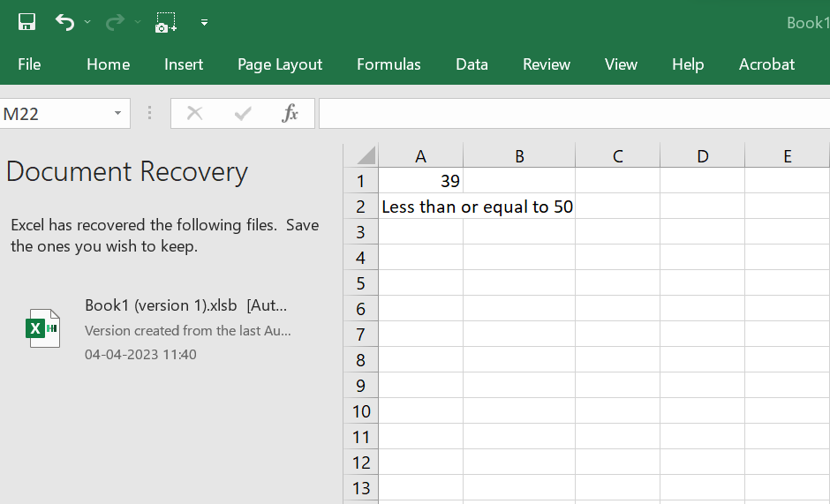
Task: Switch to the Insert ribbon tab
Action: 184,64
